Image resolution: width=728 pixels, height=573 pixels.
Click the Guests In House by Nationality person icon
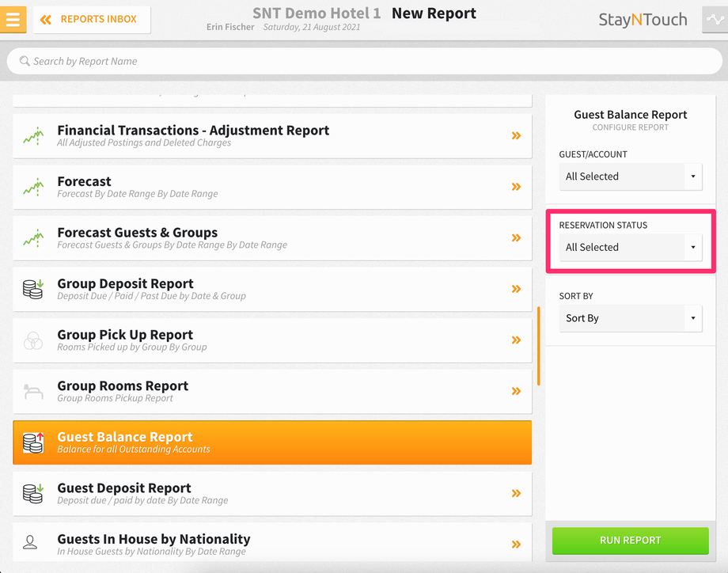tap(30, 542)
